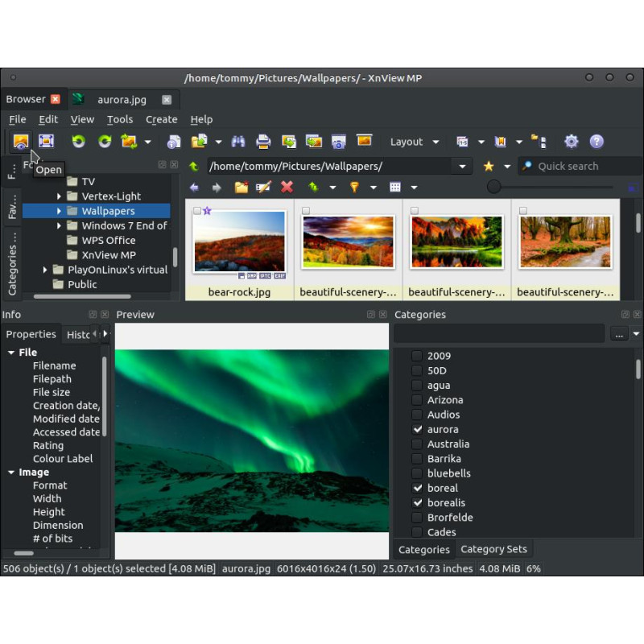Adjust the thumbnail size slider handle
The image size is (644, 644).
(493, 187)
